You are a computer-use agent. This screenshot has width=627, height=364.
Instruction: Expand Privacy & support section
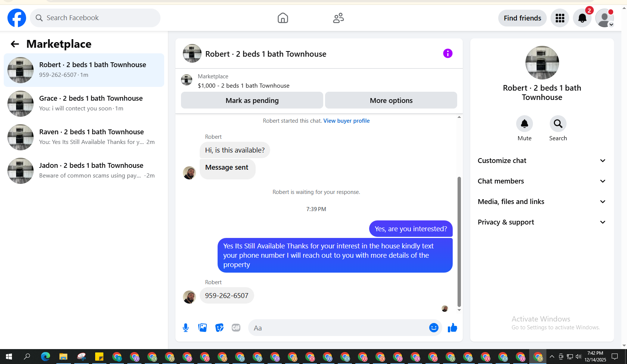(542, 222)
